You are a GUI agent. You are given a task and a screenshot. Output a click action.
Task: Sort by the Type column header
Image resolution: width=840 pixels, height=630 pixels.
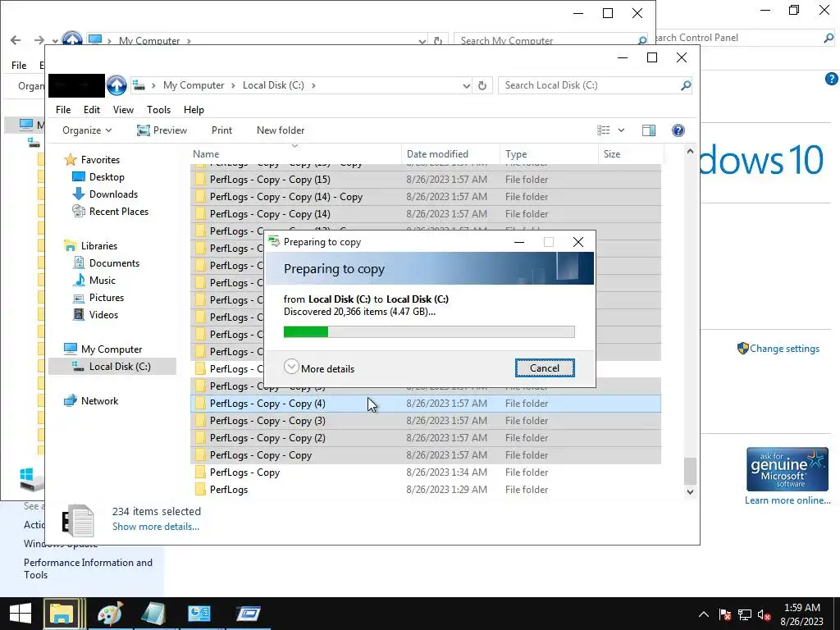click(x=549, y=154)
